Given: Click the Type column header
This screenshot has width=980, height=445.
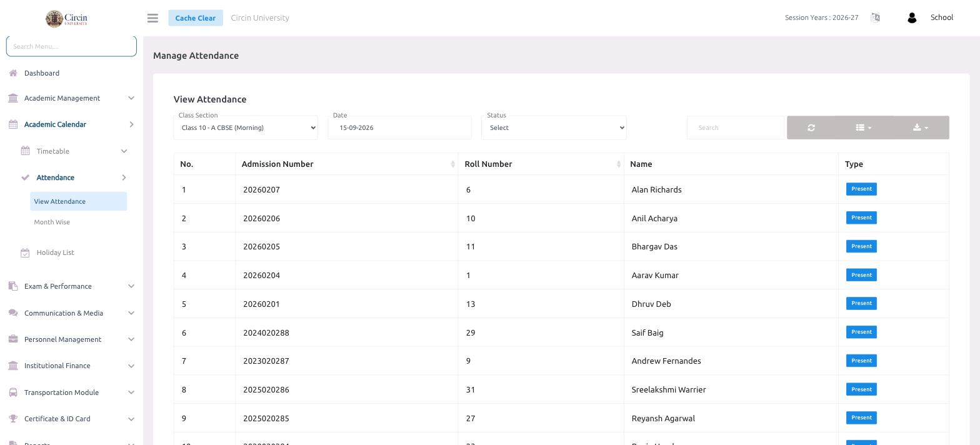Looking at the screenshot, I should click(x=854, y=164).
